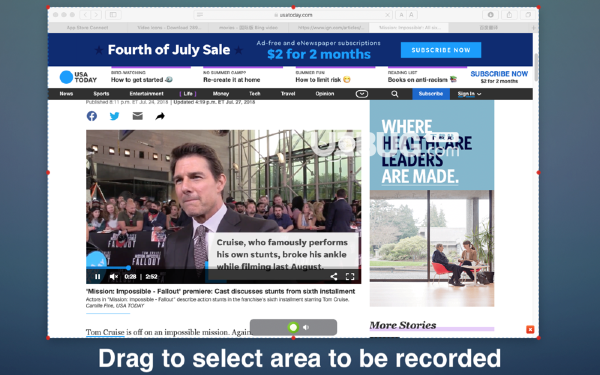Image resolution: width=600 pixels, height=375 pixels.
Task: Open 'How to get started' bird-watching link
Action: [142, 80]
